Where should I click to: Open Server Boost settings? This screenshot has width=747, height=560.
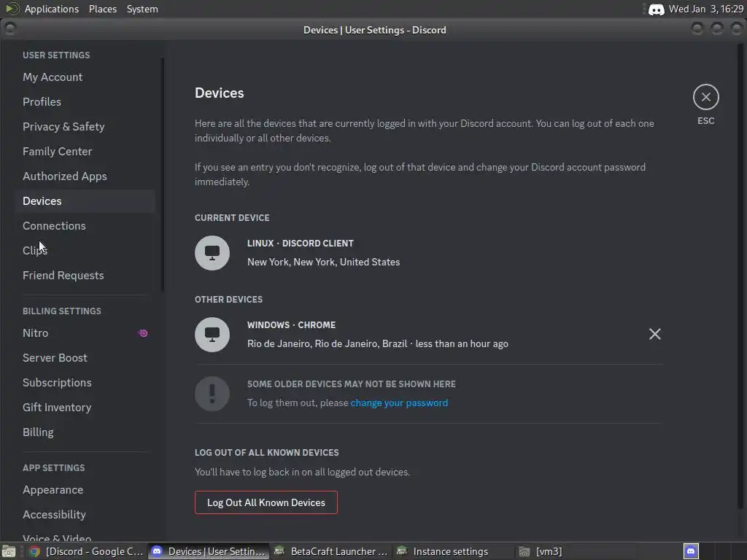(x=85, y=357)
